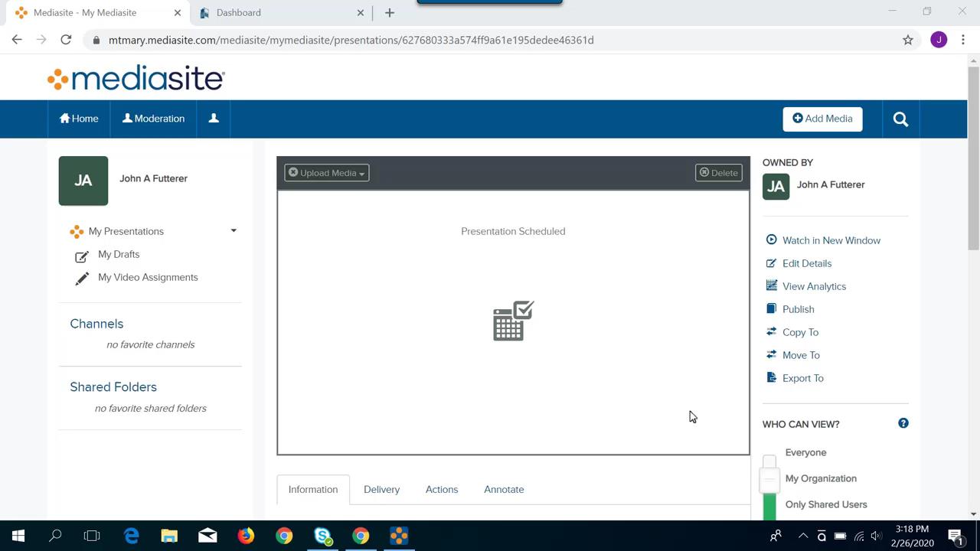The image size is (980, 551).
Task: Click the Export To icon
Action: pyautogui.click(x=771, y=378)
